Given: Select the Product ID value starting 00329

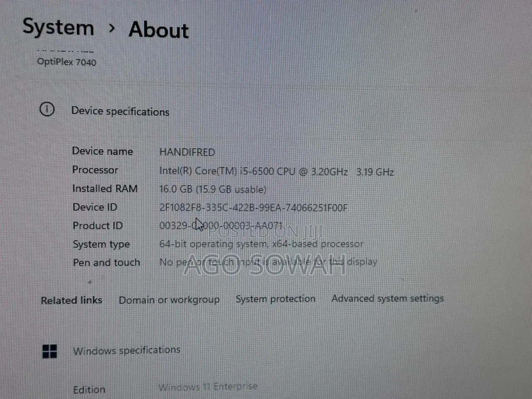Looking at the screenshot, I should coord(221,226).
